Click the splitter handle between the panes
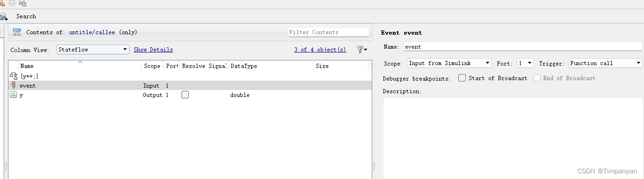 pyautogui.click(x=375, y=166)
